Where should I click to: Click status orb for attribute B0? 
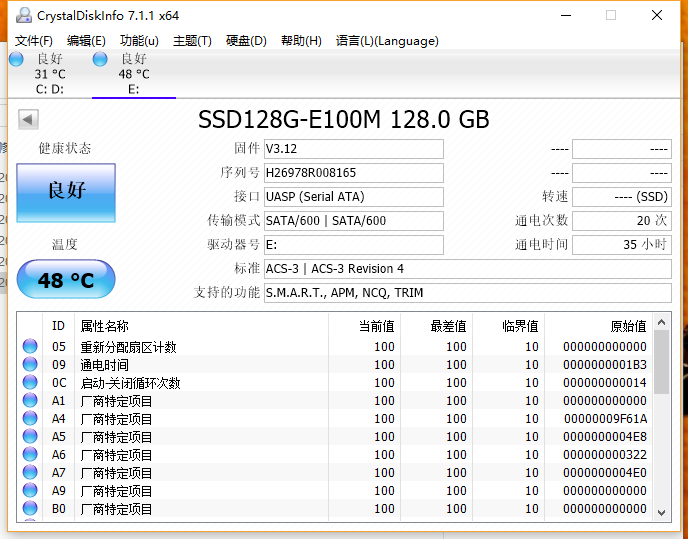pyautogui.click(x=30, y=508)
